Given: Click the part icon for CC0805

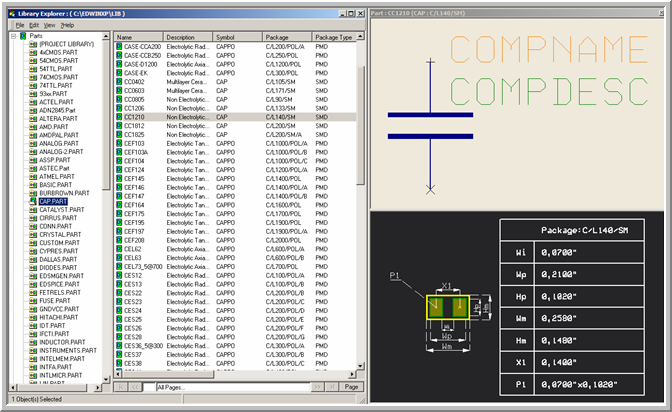Looking at the screenshot, I should (x=119, y=99).
